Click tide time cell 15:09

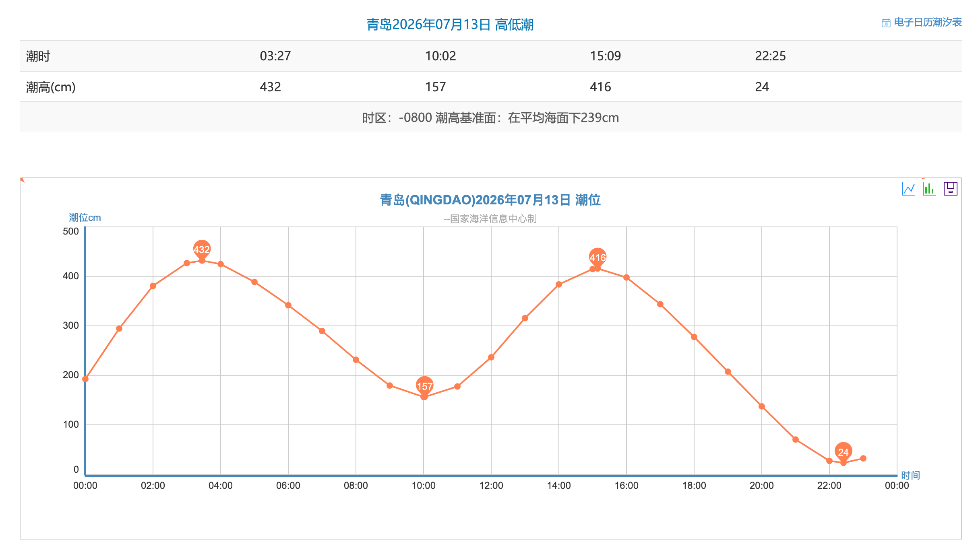[606, 56]
